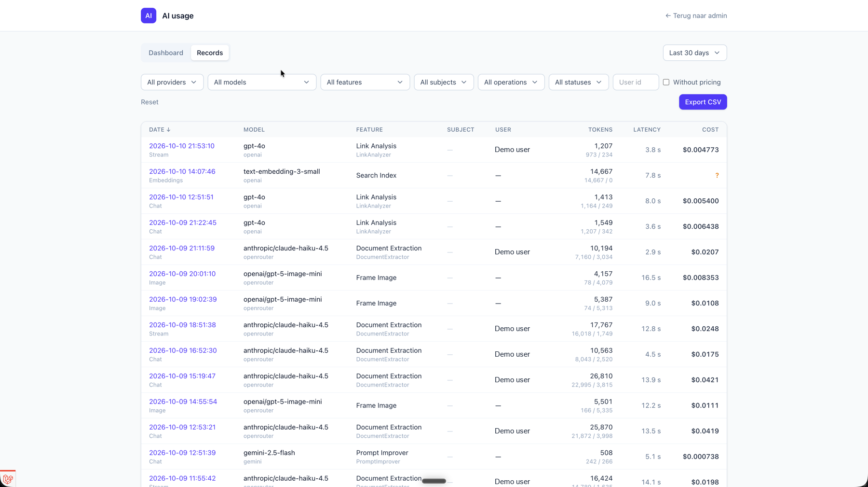868x487 pixels.
Task: Focus the User id input field
Action: tap(636, 82)
